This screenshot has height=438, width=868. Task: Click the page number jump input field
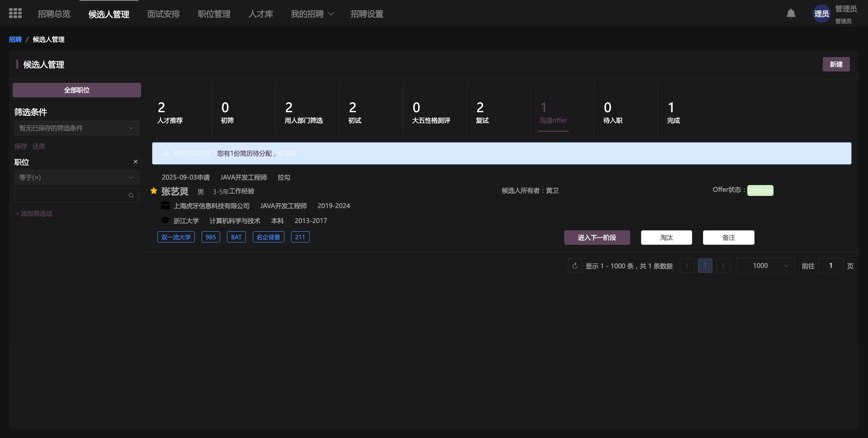(x=830, y=266)
